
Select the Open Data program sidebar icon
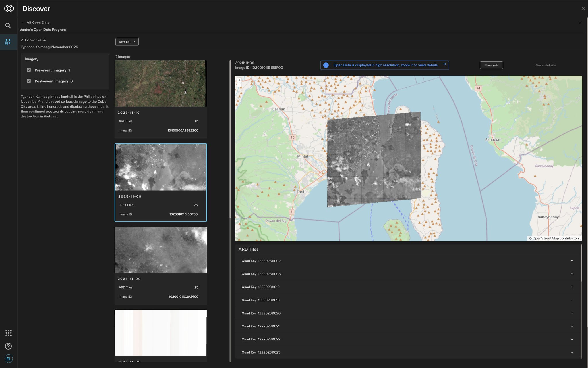8,42
